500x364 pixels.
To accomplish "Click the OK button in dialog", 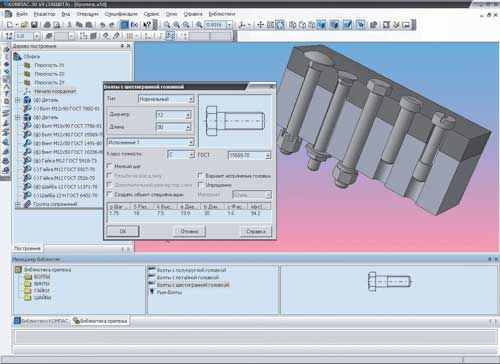I will click(123, 231).
